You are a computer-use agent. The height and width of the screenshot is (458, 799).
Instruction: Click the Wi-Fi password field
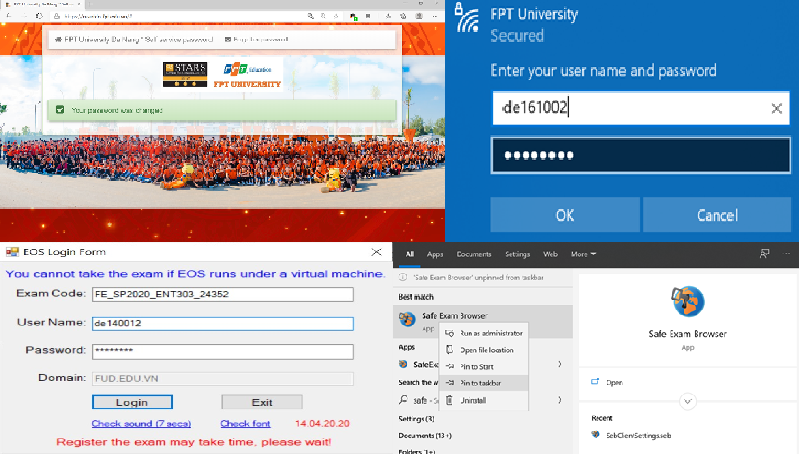(641, 155)
